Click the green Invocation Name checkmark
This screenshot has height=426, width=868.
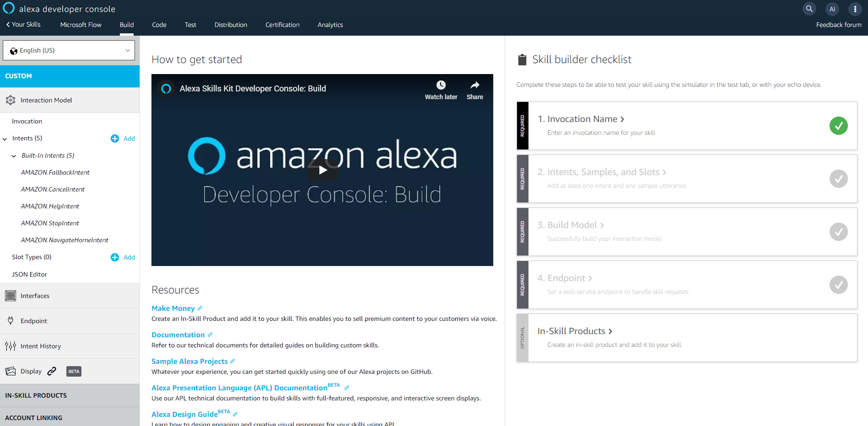point(838,126)
